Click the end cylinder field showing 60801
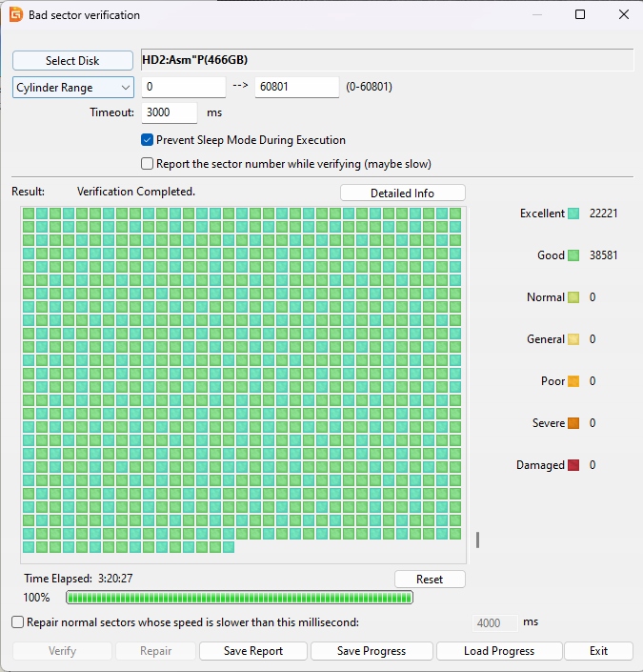643x672 pixels. (296, 88)
